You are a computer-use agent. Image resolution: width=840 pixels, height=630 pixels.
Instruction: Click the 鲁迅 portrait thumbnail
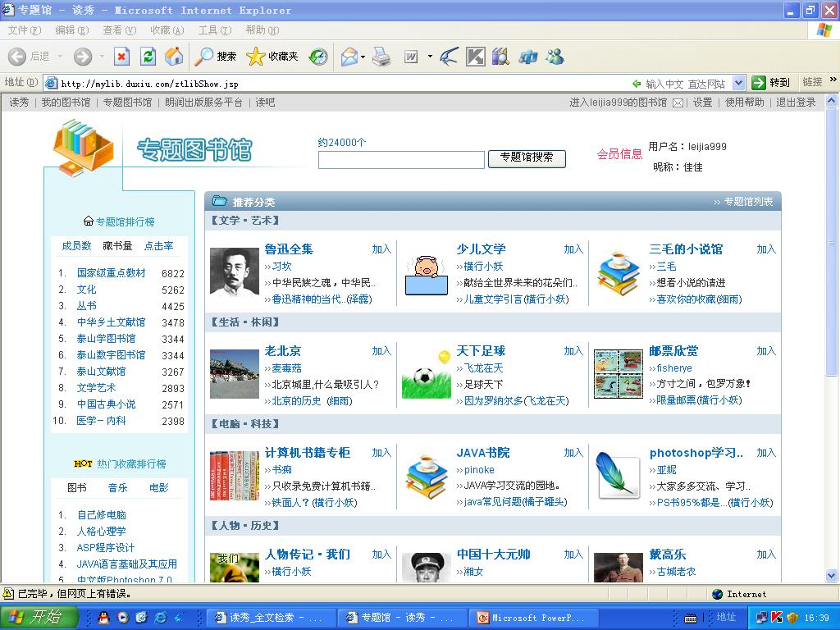pyautogui.click(x=234, y=272)
